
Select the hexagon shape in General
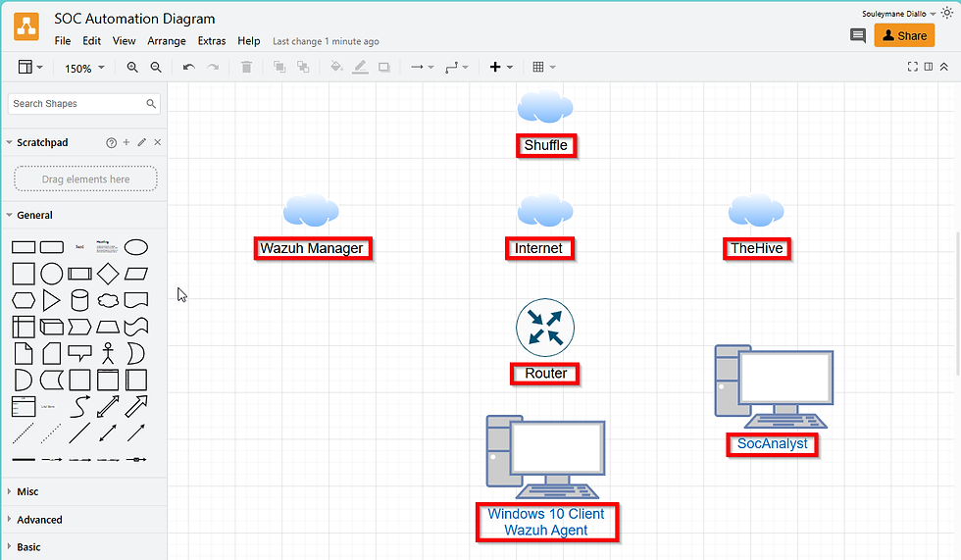click(x=24, y=300)
